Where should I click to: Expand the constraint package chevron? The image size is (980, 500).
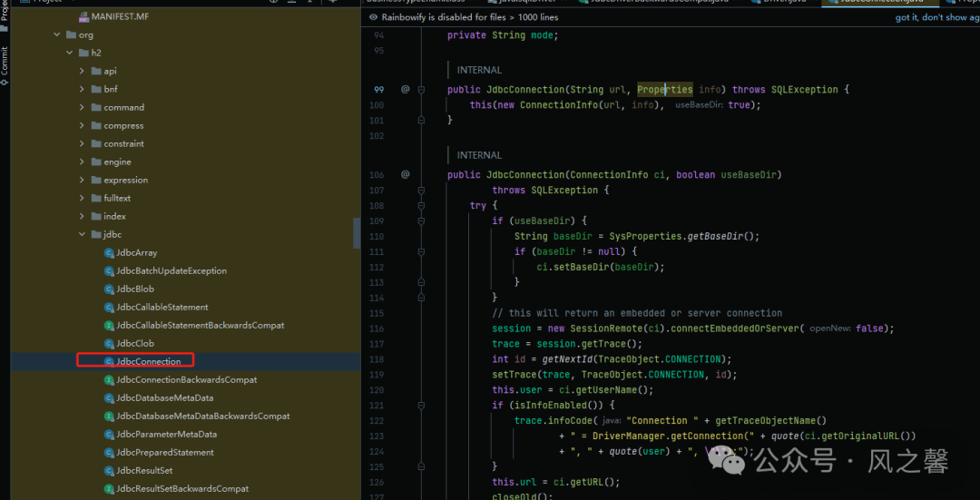[82, 143]
